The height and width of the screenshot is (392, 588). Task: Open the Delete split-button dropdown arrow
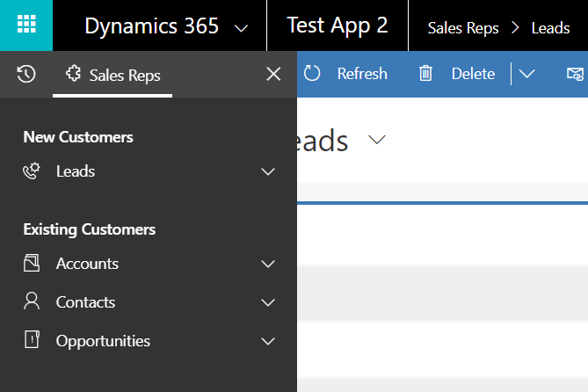[526, 74]
